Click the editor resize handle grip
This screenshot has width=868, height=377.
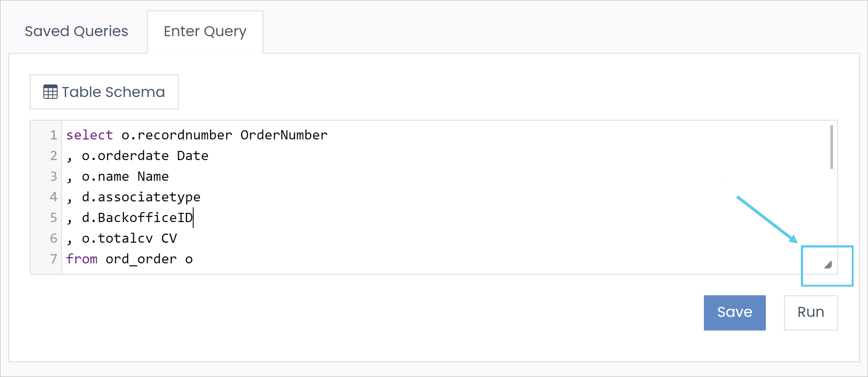click(x=828, y=265)
